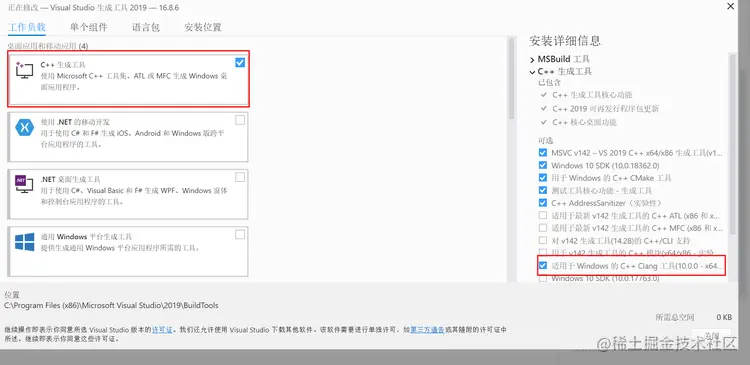The width and height of the screenshot is (750, 365).
Task: Click the 安装详细信息 panel scrollbar
Action: [x=732, y=144]
